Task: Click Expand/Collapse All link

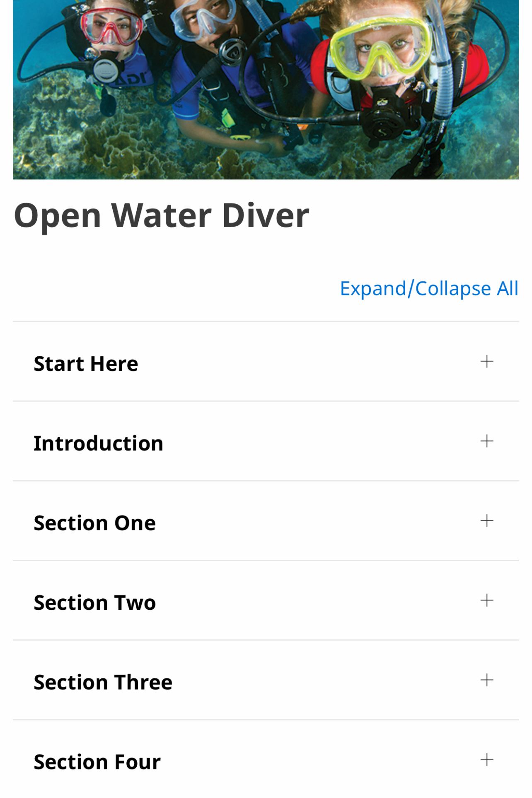Action: tap(429, 289)
